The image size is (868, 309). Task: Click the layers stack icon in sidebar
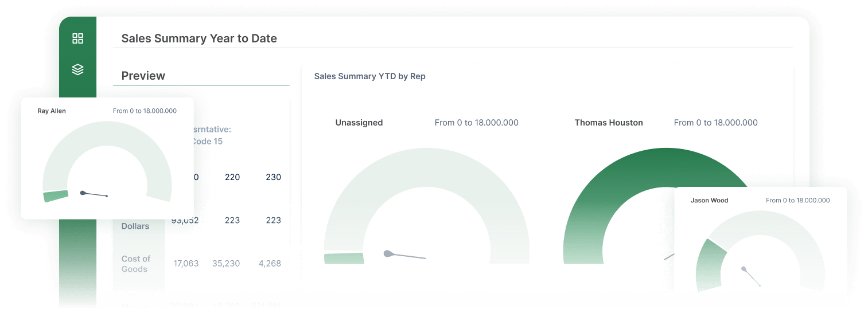tap(77, 69)
